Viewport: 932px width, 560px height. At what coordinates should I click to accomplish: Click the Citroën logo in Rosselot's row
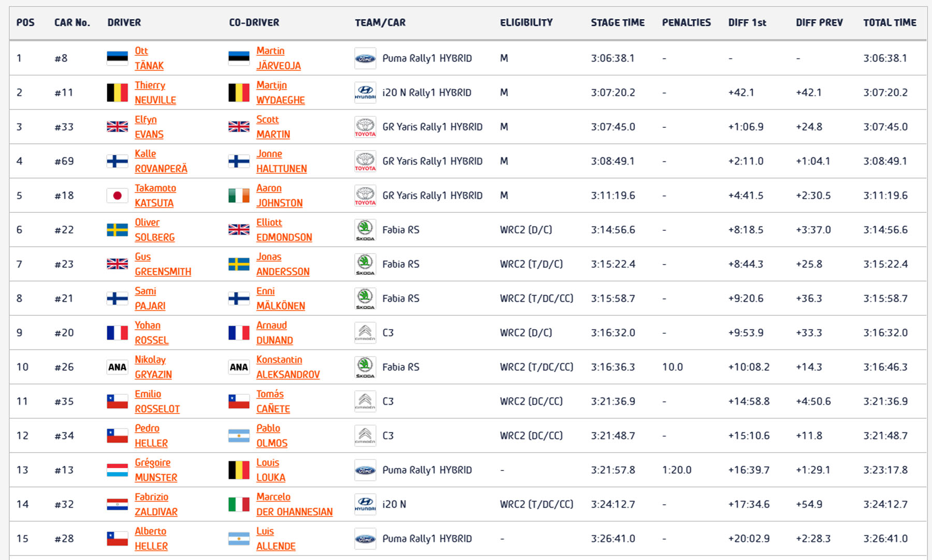(x=365, y=401)
